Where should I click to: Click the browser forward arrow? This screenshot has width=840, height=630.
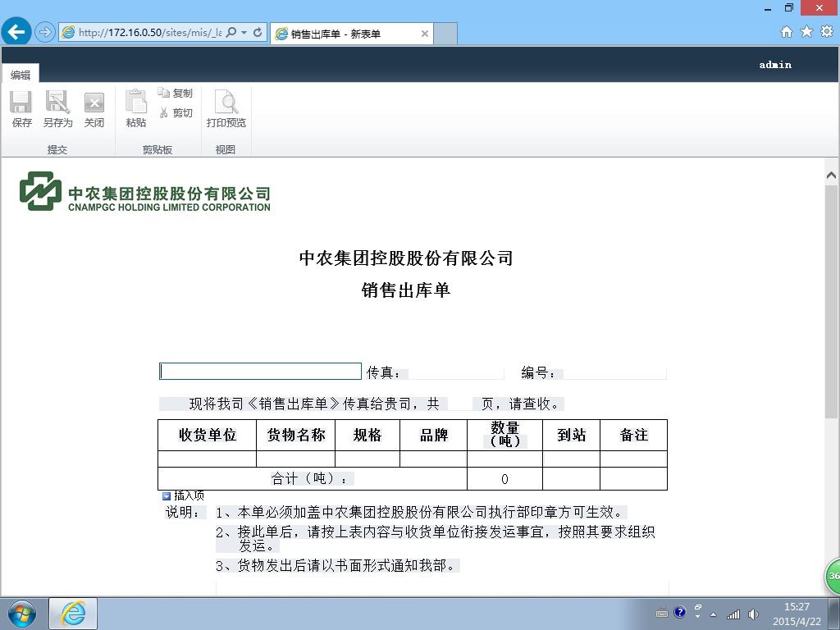click(45, 32)
